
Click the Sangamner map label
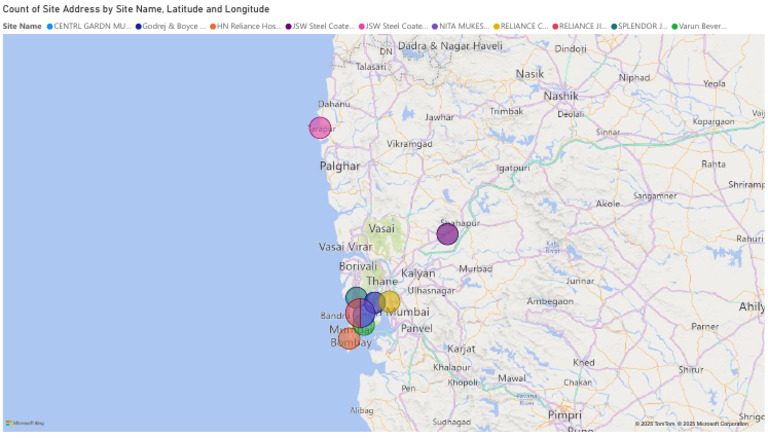point(655,196)
